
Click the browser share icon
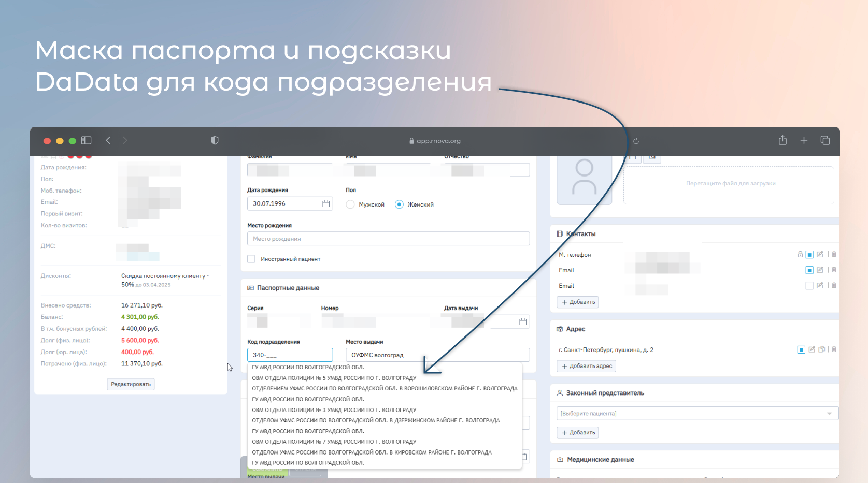tap(782, 140)
